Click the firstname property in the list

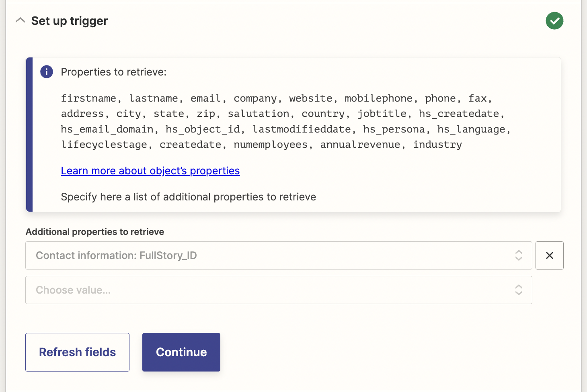point(88,98)
